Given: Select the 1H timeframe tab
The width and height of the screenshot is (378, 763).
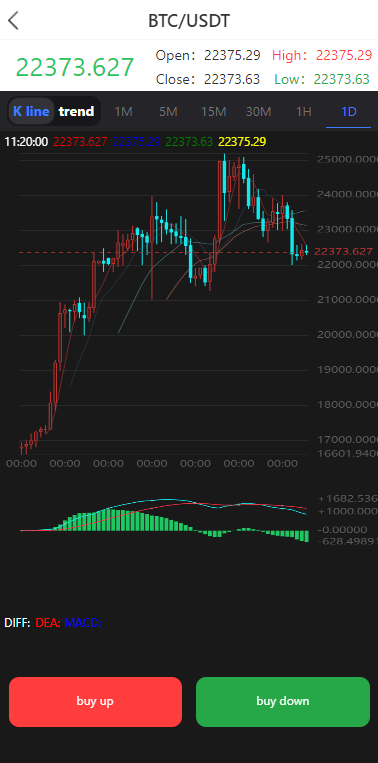Looking at the screenshot, I should (x=304, y=112).
